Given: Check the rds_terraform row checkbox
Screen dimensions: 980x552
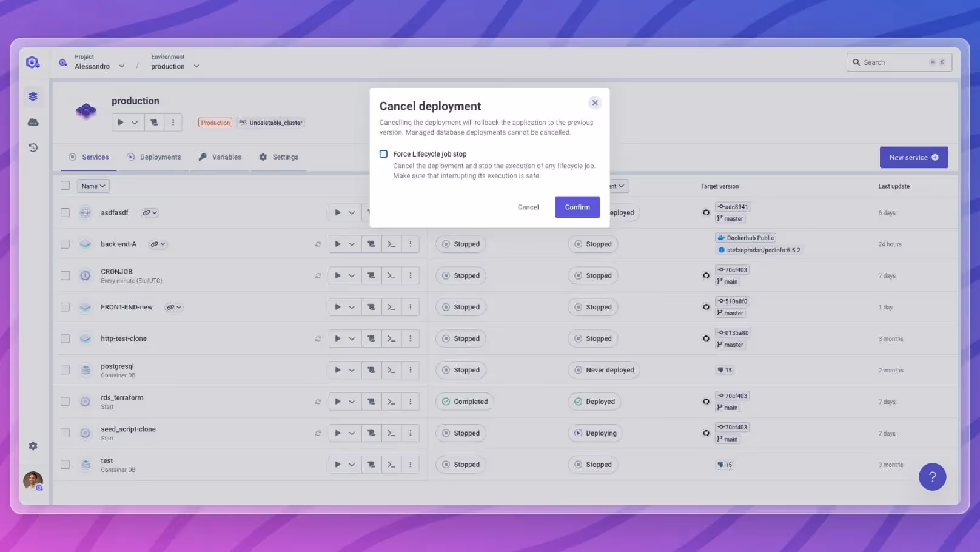Looking at the screenshot, I should (x=65, y=402).
